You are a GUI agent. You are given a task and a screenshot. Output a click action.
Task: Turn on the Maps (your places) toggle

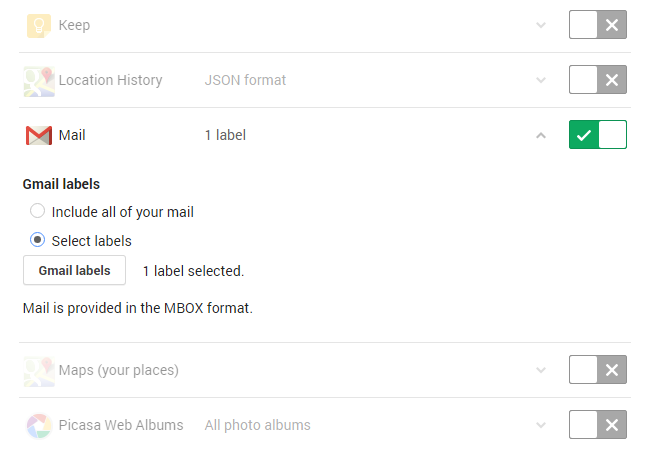[598, 370]
